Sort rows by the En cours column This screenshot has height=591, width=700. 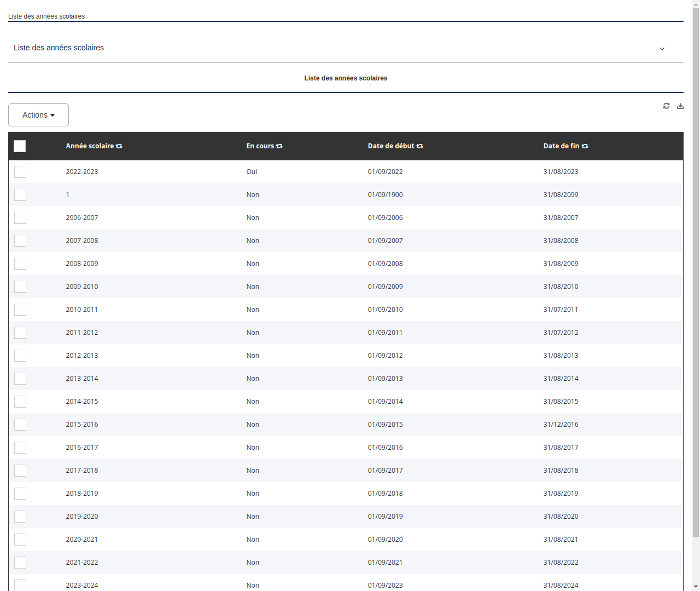[279, 146]
